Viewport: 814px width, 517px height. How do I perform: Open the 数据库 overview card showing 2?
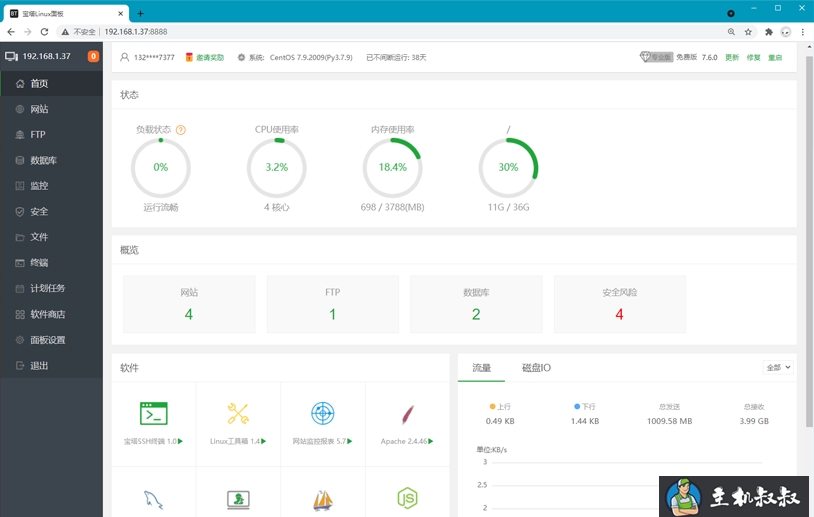[x=476, y=304]
